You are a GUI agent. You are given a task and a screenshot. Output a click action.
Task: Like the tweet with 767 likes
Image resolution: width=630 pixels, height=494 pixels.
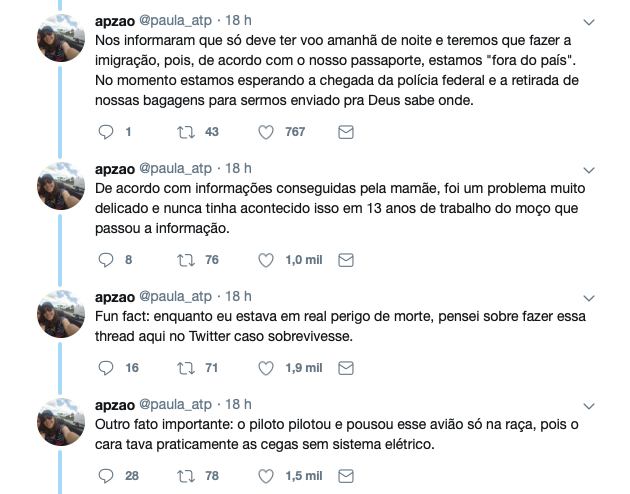pyautogui.click(x=266, y=132)
